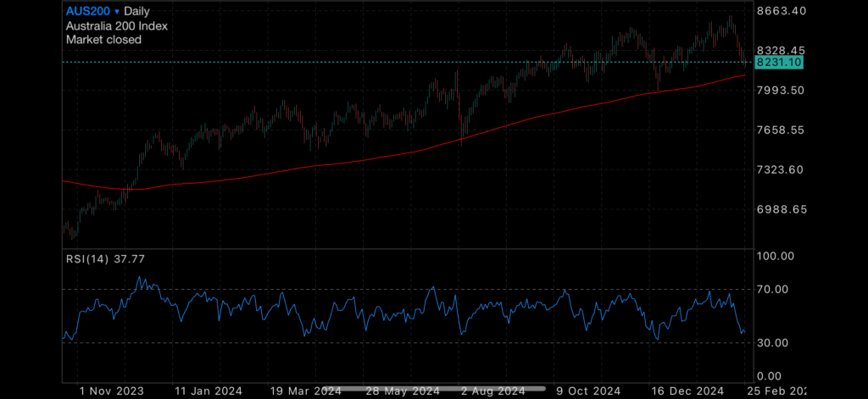
Task: Click the current price tag 8231.10
Action: tap(779, 63)
